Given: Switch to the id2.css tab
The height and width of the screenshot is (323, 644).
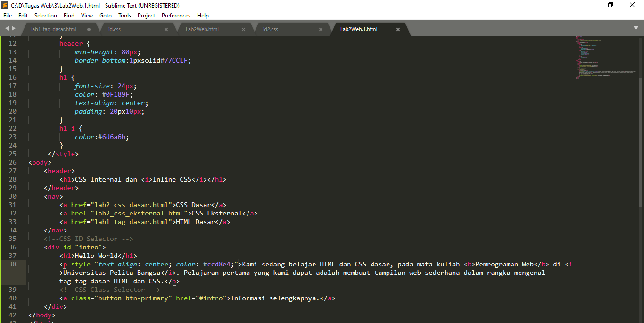Looking at the screenshot, I should 271,29.
